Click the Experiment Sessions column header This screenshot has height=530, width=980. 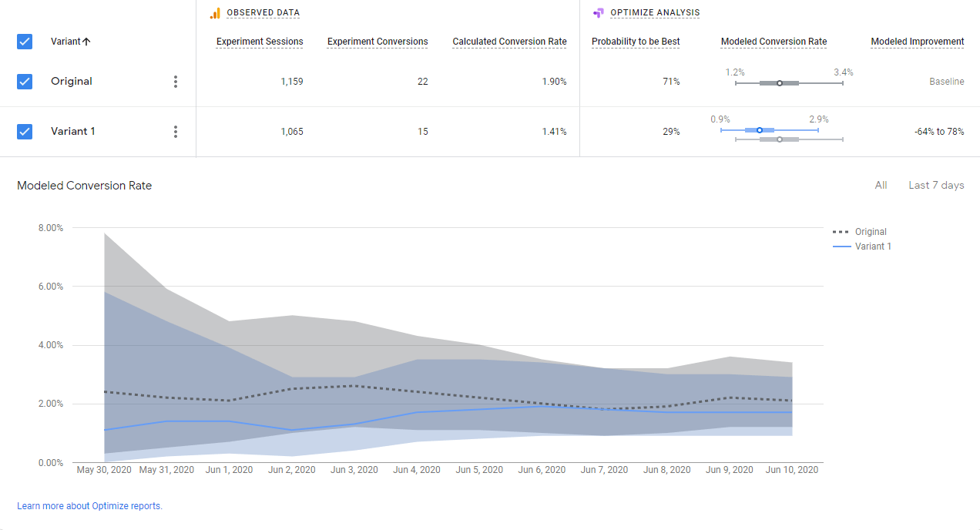pos(260,42)
